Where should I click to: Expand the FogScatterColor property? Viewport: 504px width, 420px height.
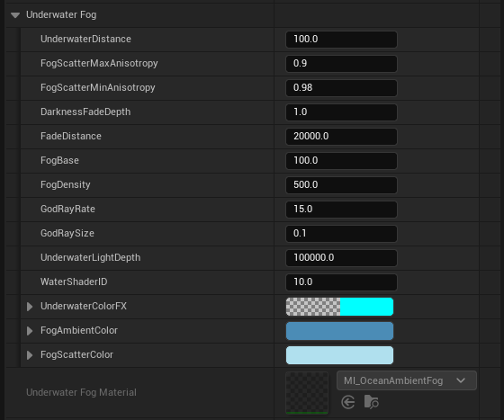30,355
